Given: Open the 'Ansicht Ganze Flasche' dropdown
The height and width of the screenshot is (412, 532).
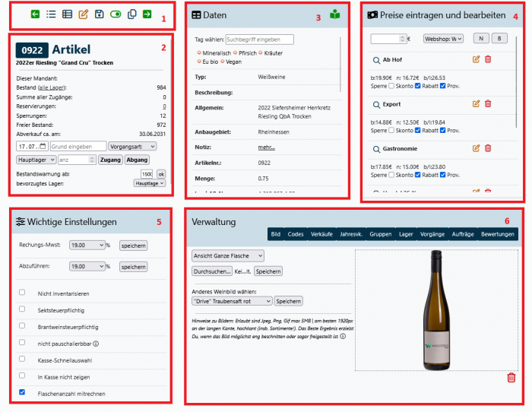Looking at the screenshot, I should click(x=227, y=255).
